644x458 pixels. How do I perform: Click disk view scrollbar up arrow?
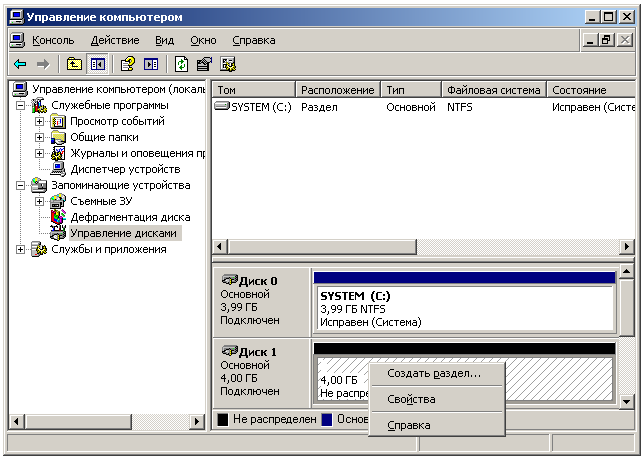tap(626, 272)
